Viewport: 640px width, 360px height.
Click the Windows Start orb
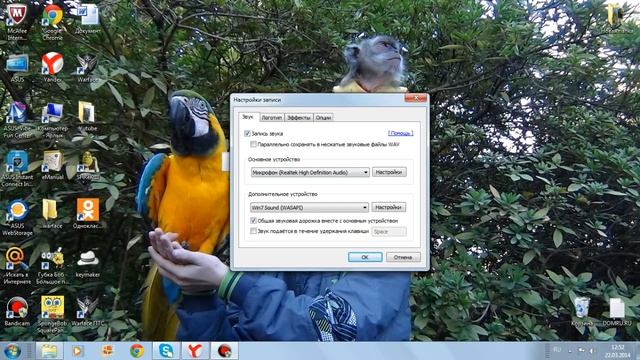[13, 351]
